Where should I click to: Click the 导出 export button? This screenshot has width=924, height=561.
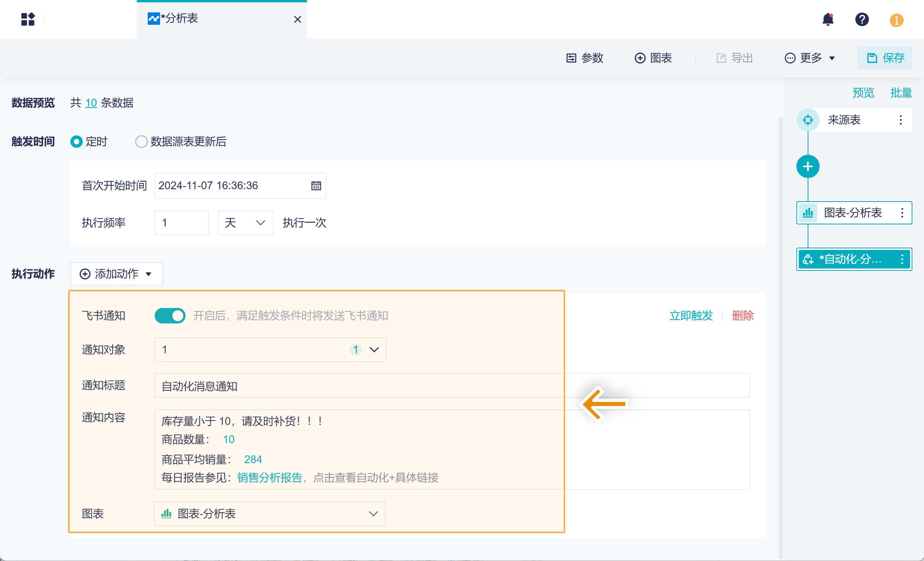pyautogui.click(x=734, y=58)
